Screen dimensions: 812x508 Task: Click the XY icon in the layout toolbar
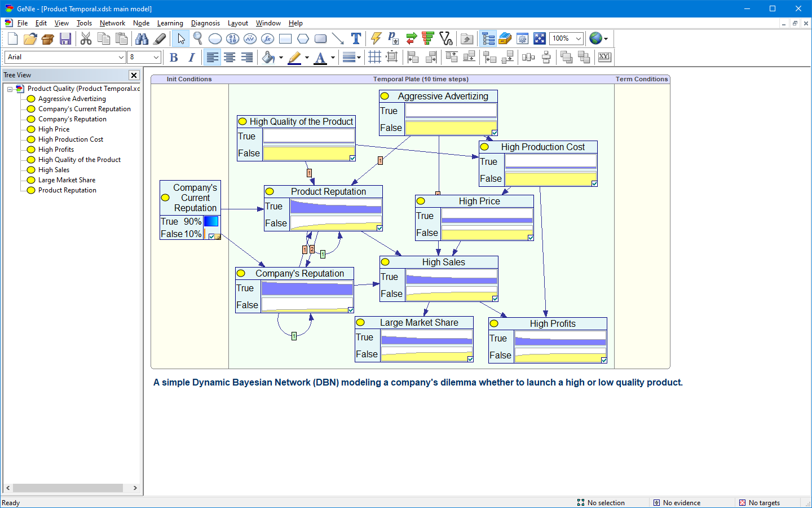pyautogui.click(x=604, y=57)
